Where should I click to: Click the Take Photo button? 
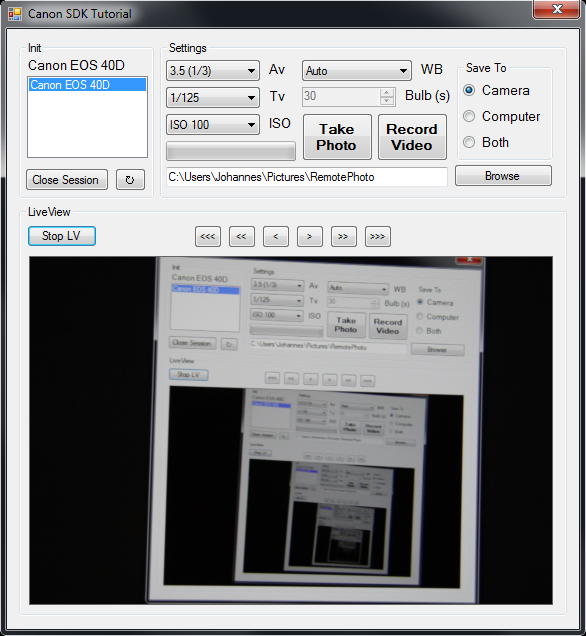(337, 137)
